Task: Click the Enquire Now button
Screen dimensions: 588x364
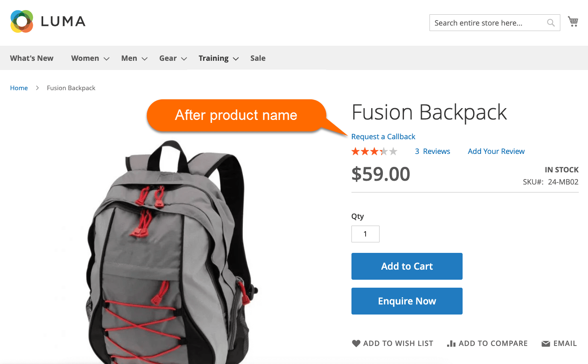Action: point(407,301)
